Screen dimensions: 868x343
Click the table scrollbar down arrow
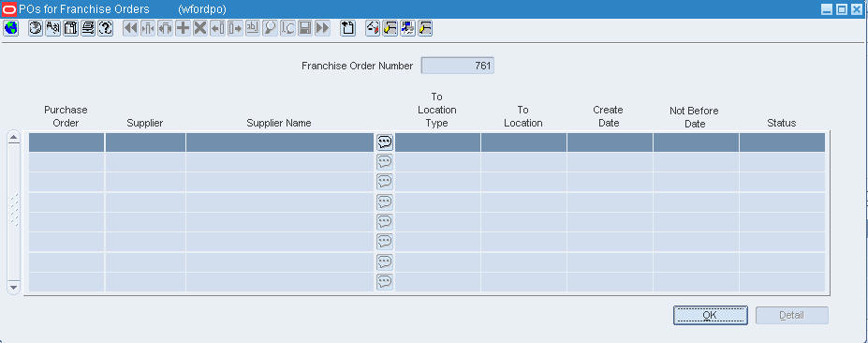click(x=14, y=288)
